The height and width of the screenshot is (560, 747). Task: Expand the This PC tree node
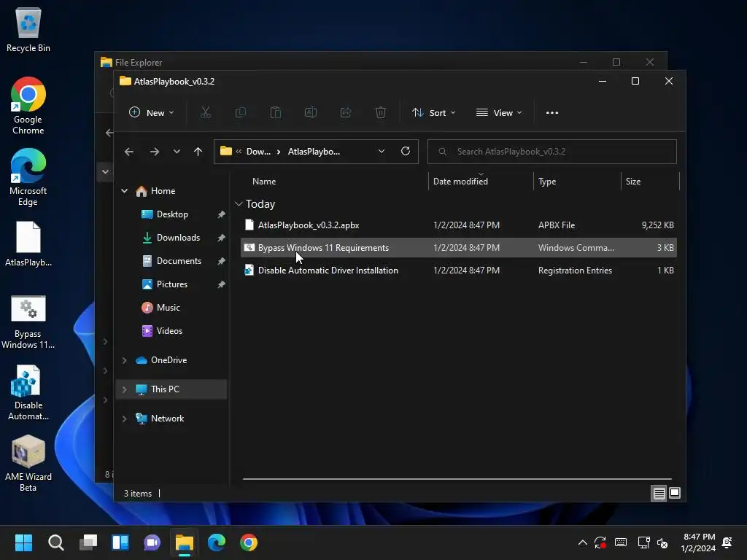[x=124, y=389]
